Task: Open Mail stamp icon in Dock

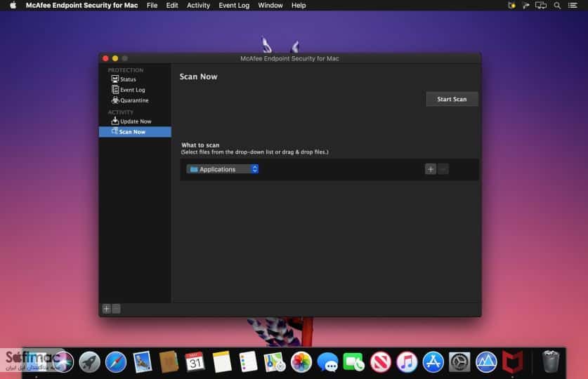Action: pyautogui.click(x=142, y=361)
